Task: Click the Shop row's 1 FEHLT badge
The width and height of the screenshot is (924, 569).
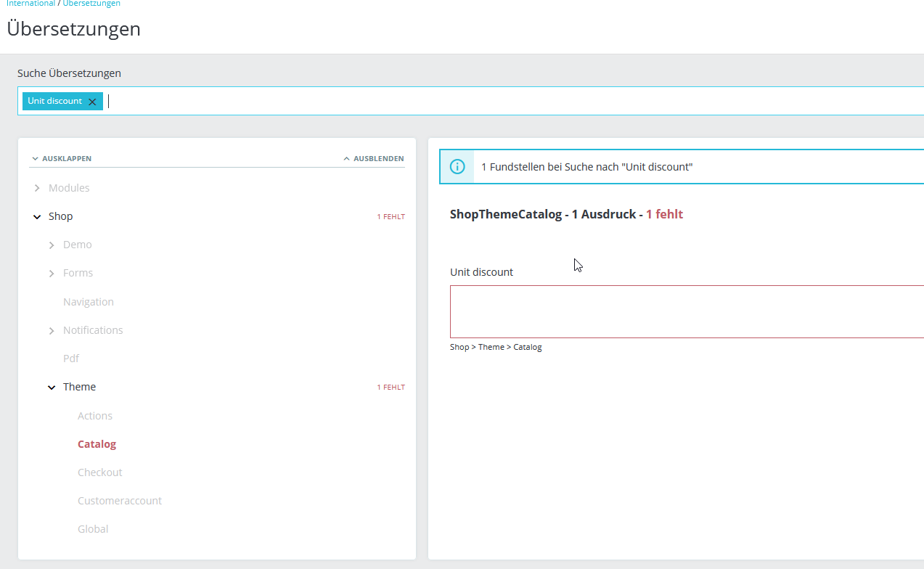Action: pos(391,217)
